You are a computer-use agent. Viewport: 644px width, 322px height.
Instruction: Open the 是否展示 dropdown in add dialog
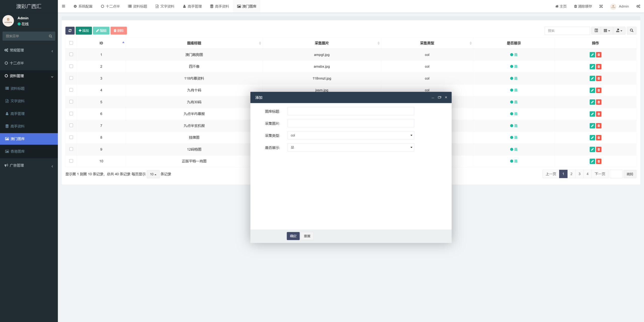[351, 147]
